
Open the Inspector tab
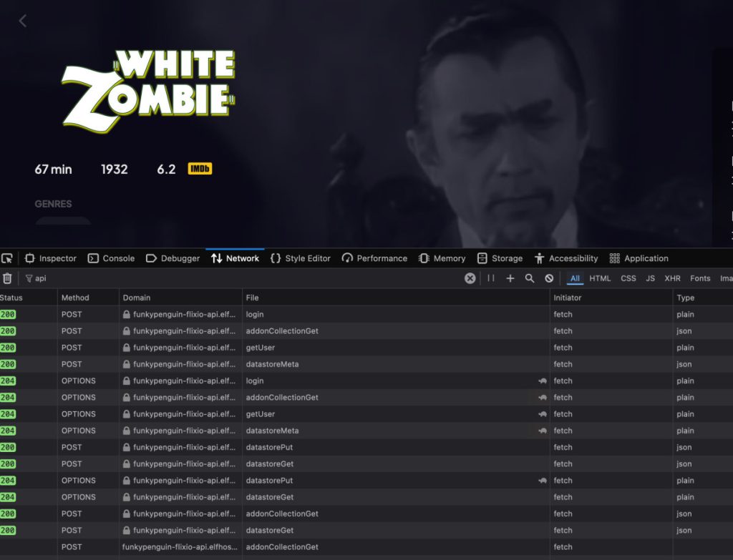point(51,258)
